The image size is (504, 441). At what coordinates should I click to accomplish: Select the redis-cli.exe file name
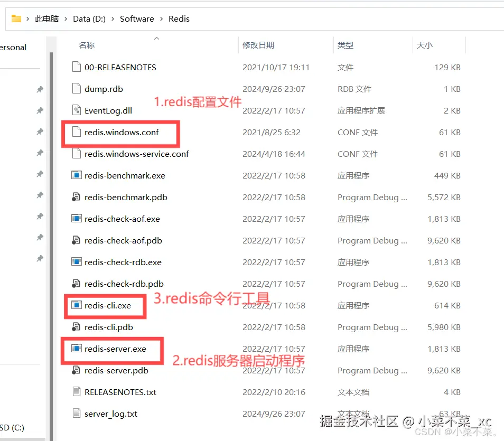(x=108, y=305)
